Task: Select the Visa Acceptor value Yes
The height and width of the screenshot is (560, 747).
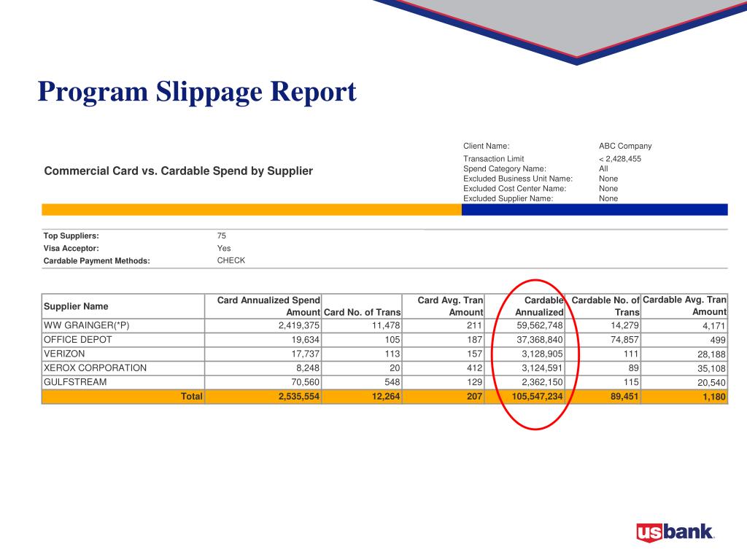Action: click(224, 248)
